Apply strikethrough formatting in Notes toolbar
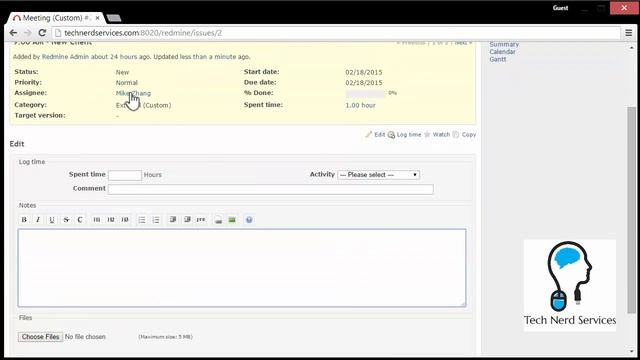This screenshot has width=640, height=360. point(66,220)
